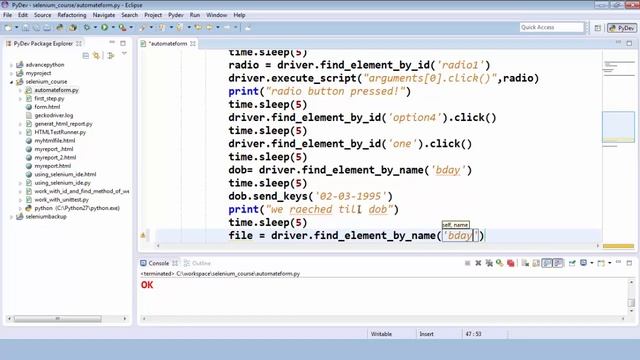Clear Console with the page icon

[x=525, y=263]
